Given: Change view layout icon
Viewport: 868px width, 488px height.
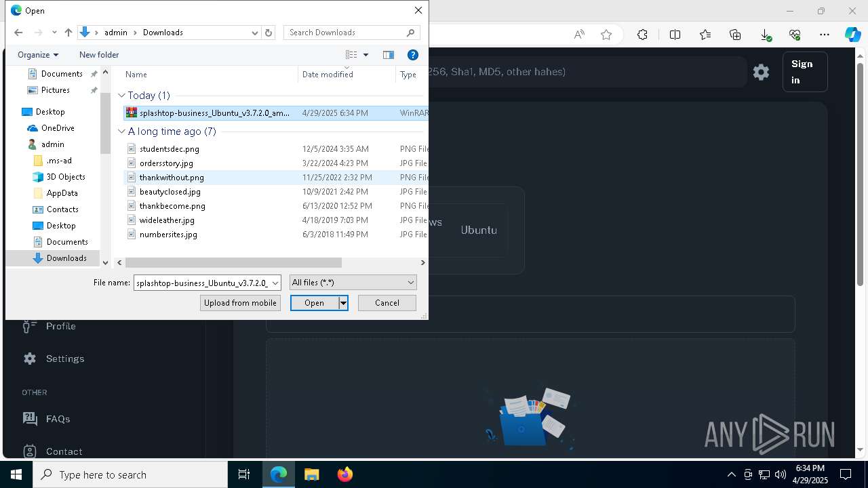Looking at the screenshot, I should tap(351, 55).
